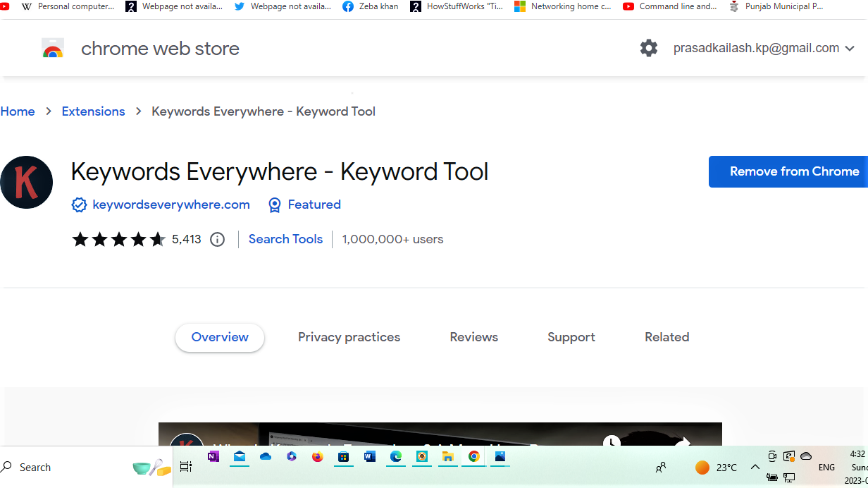
Task: Open the Mail app in taskbar
Action: (240, 457)
